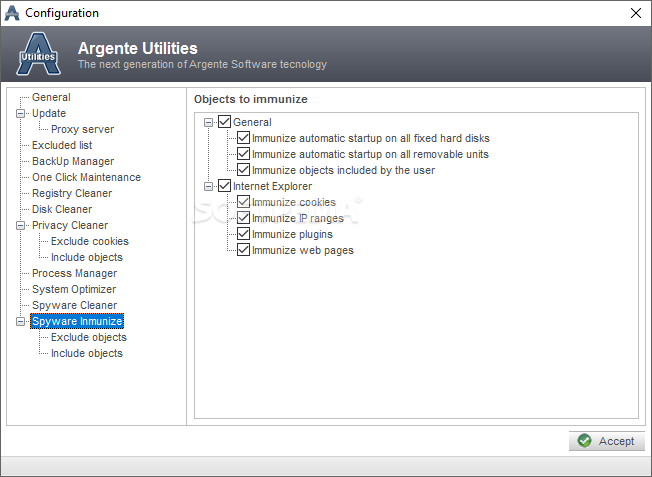Select Disk Cleaner in the tree
The width and height of the screenshot is (652, 477).
click(62, 209)
